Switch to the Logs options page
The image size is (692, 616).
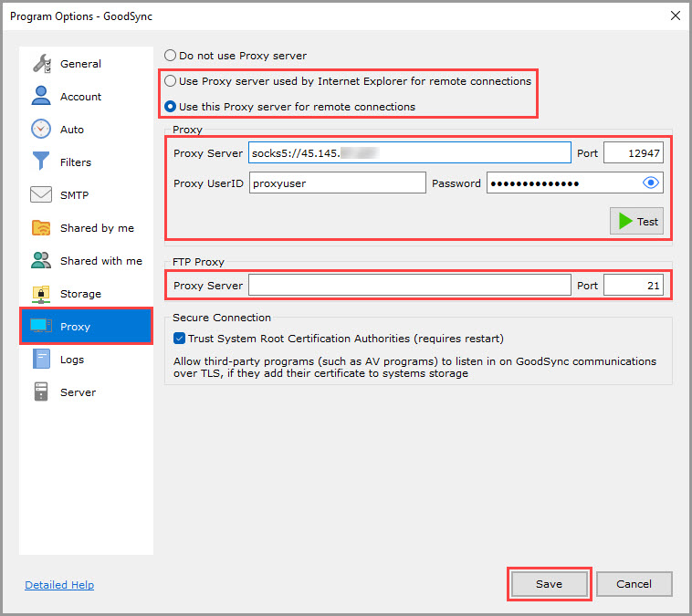71,360
